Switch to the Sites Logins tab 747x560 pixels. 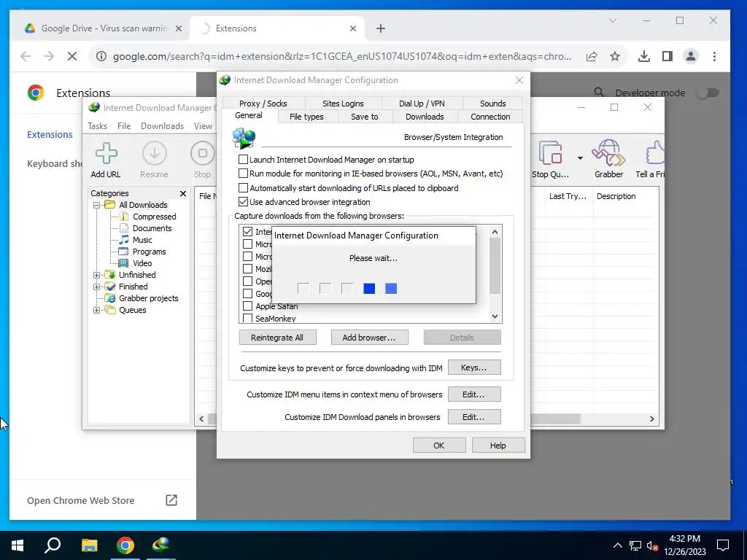click(343, 104)
